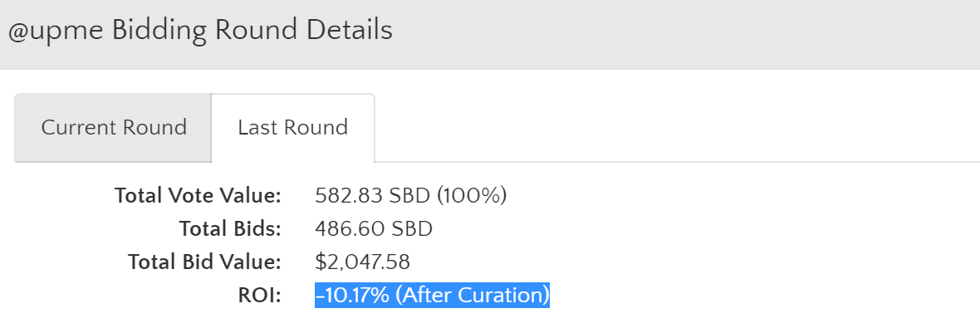Screen dimensions: 980x328
Task: Click SBD unit after 582.83
Action: point(409,195)
